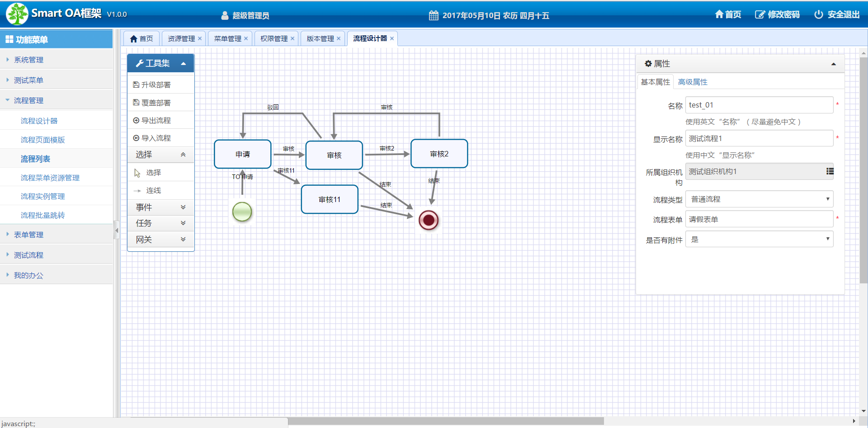This screenshot has width=868, height=428.
Task: Switch to the 权限管理 tab
Action: pos(274,39)
